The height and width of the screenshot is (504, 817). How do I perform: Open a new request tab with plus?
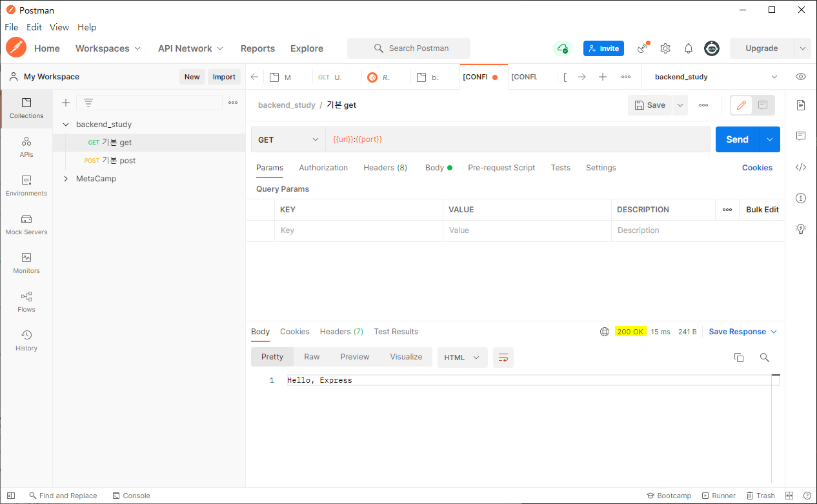point(603,77)
